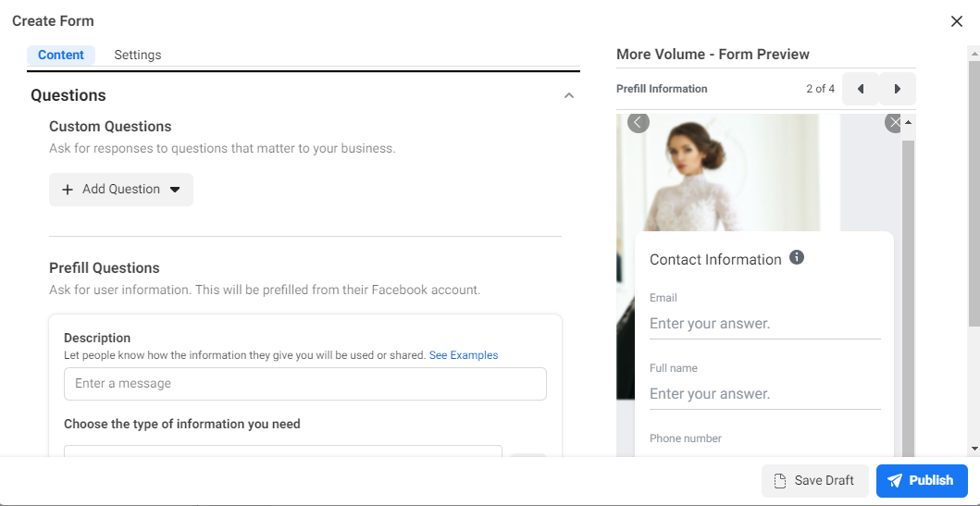Click the preview scrollbar up arrow
This screenshot has height=506, width=980.
908,122
